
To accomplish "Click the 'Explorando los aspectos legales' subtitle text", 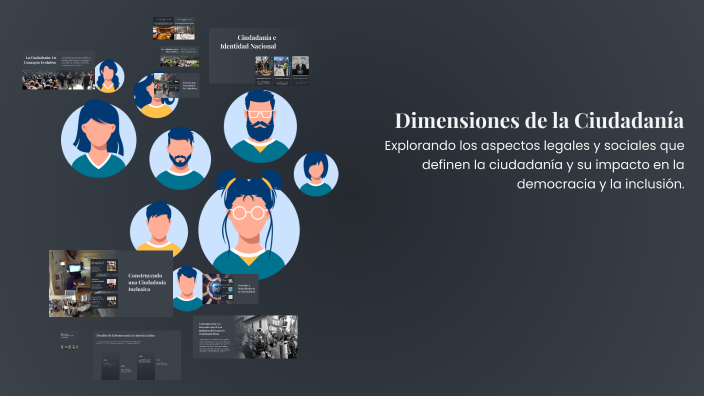I will (534, 165).
